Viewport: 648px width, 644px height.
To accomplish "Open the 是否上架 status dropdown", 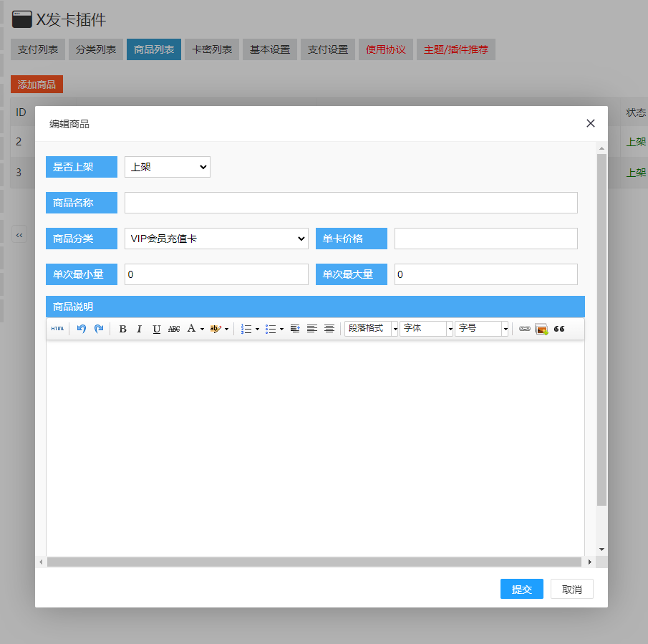I will [168, 167].
